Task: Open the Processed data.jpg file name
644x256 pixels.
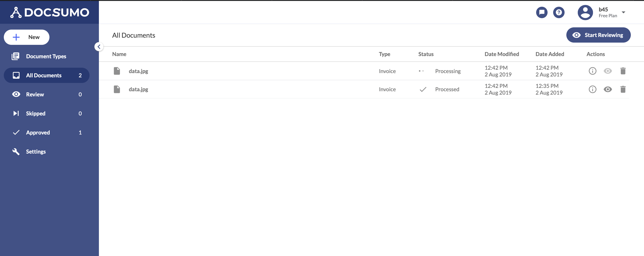Action: coord(138,89)
